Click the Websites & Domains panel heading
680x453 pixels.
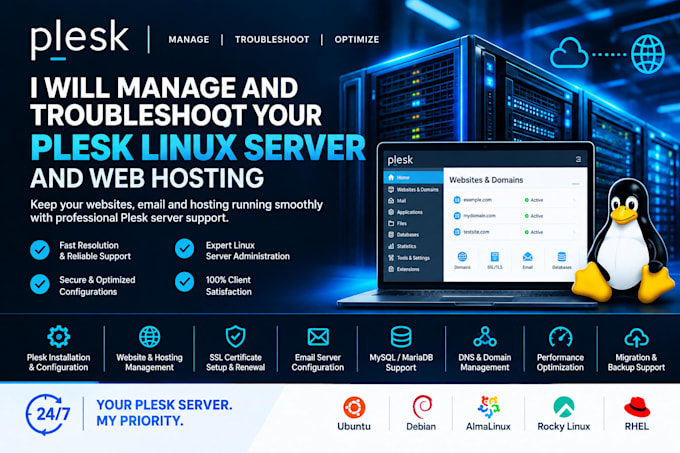point(486,180)
